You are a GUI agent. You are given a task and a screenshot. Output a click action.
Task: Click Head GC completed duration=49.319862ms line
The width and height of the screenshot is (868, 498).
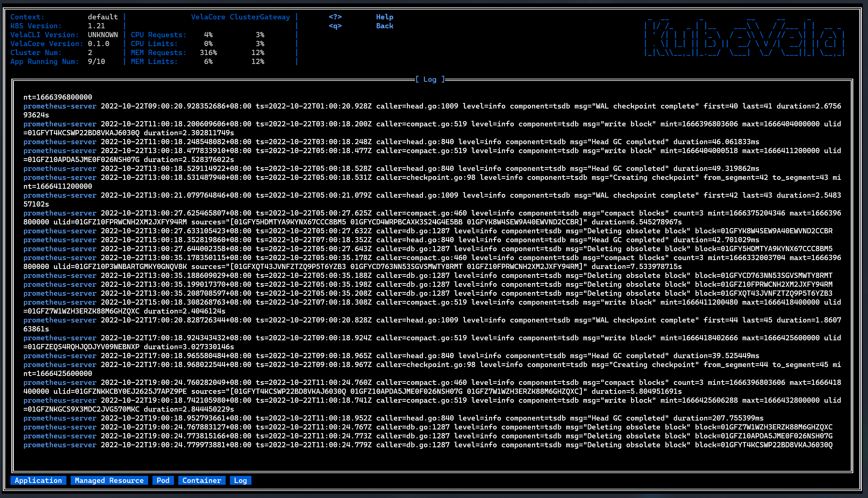tap(391, 168)
